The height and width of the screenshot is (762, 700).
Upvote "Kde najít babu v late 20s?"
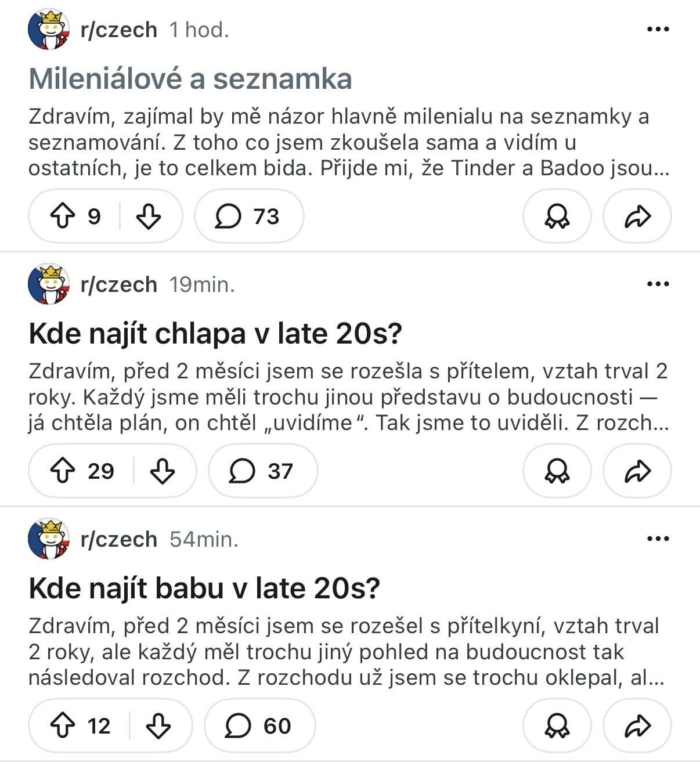point(63,725)
